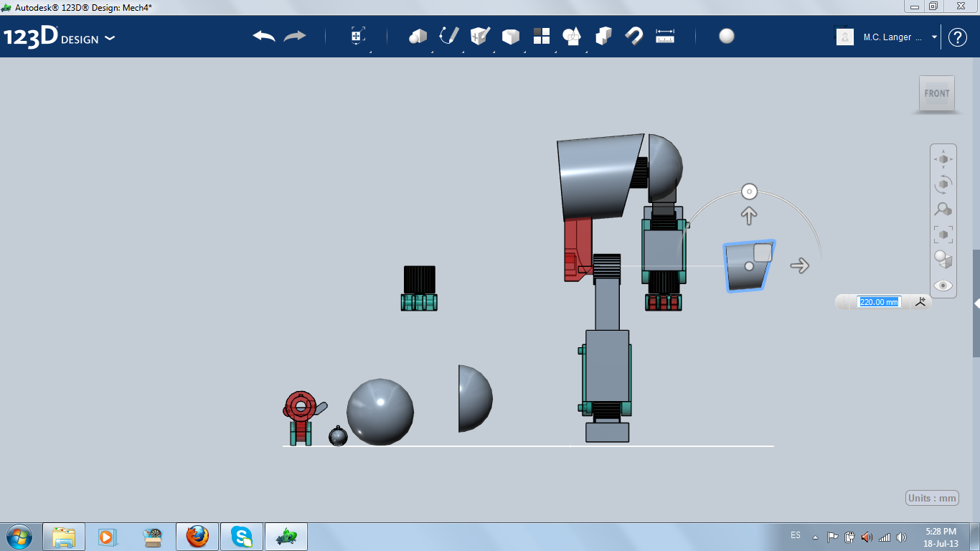Open Windows Explorer from the taskbar
The height and width of the screenshot is (551, 980).
coord(64,537)
